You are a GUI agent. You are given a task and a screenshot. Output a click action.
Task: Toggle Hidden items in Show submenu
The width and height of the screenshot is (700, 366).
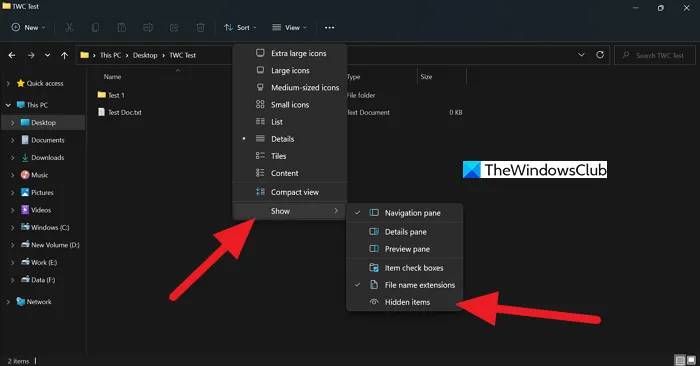404,302
